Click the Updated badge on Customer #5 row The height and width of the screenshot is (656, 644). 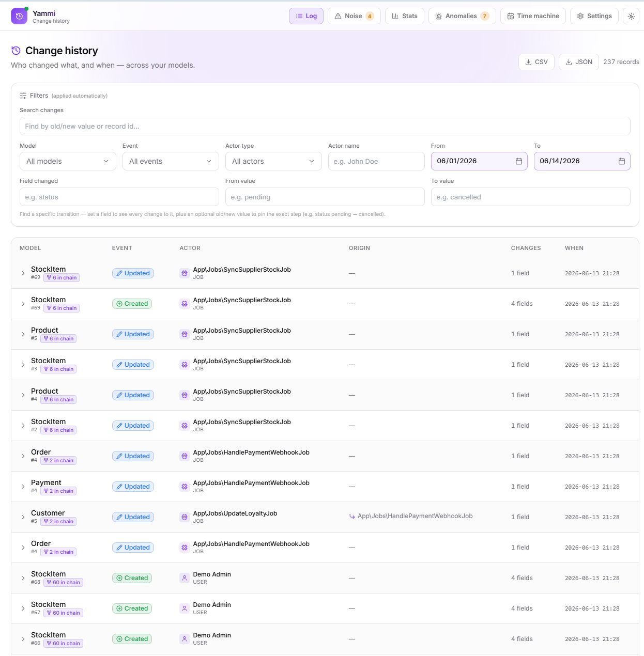click(133, 517)
